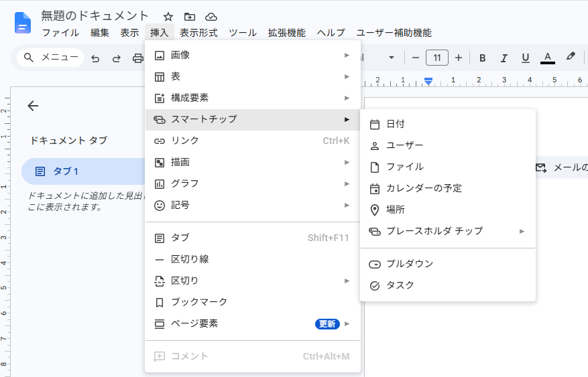Open the 表示形式 menu
This screenshot has width=588, height=377.
(x=198, y=33)
